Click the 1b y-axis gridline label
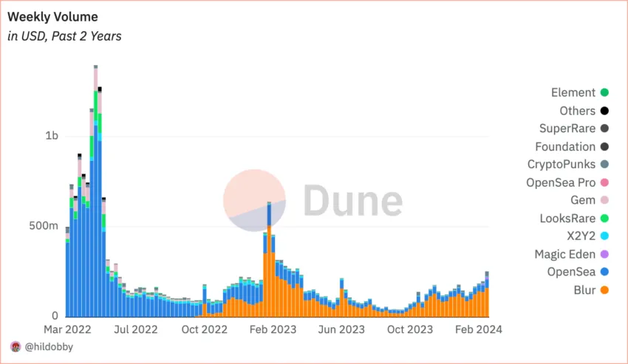 52,136
